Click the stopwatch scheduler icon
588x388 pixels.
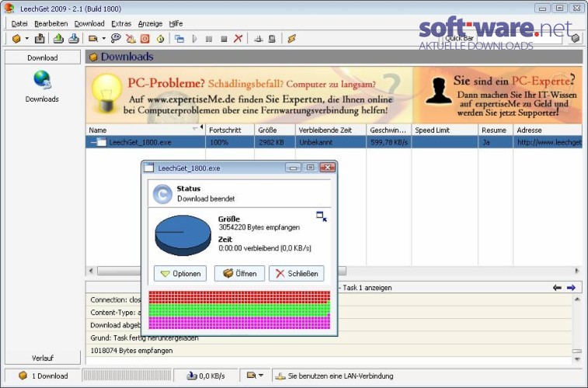[x=161, y=39]
